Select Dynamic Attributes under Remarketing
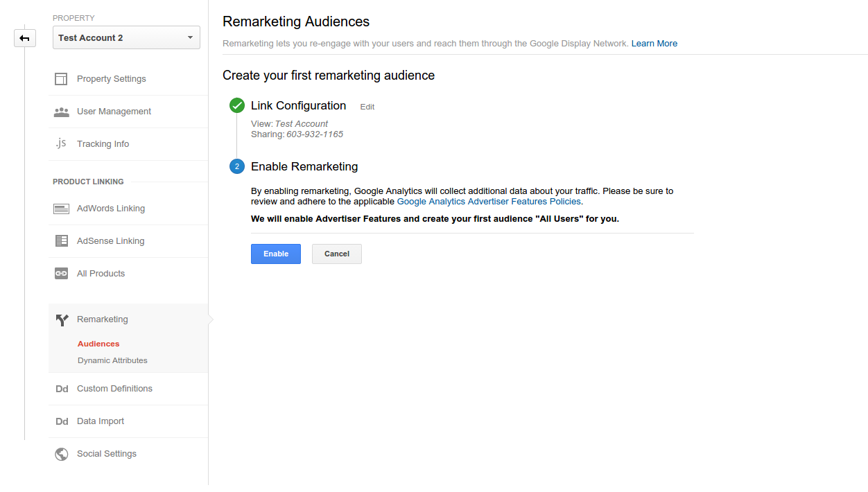 [x=112, y=360]
